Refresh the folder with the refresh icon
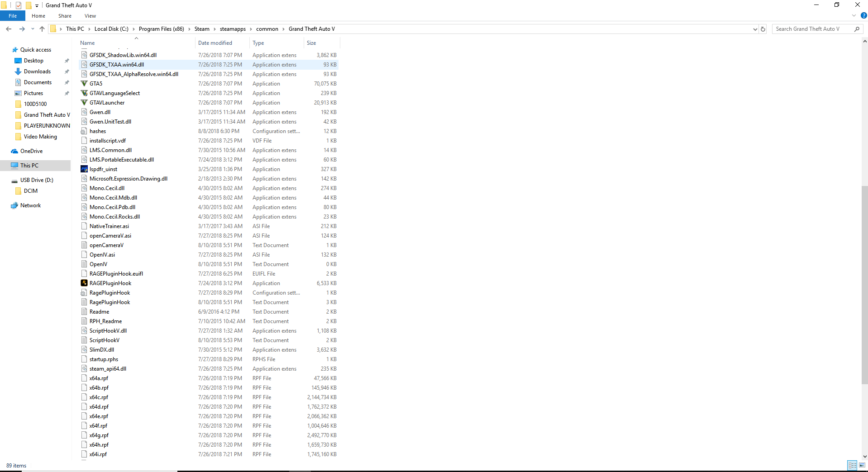 point(763,29)
